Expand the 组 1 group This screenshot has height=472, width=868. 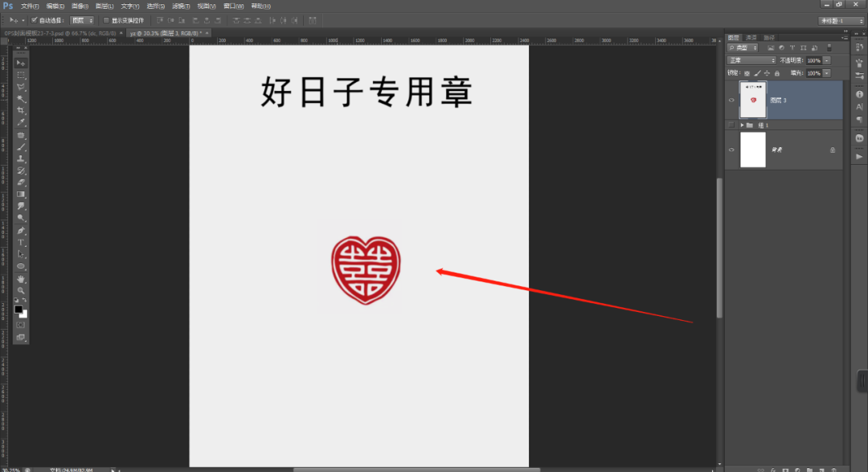[x=742, y=125]
